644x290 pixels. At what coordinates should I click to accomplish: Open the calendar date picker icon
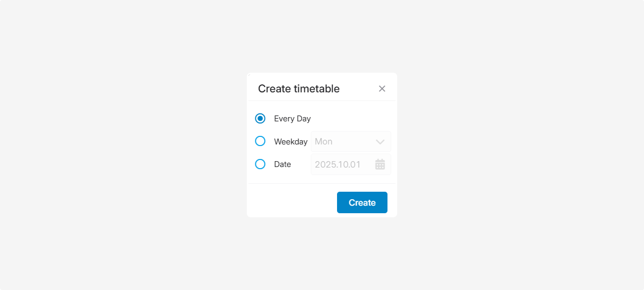(380, 164)
